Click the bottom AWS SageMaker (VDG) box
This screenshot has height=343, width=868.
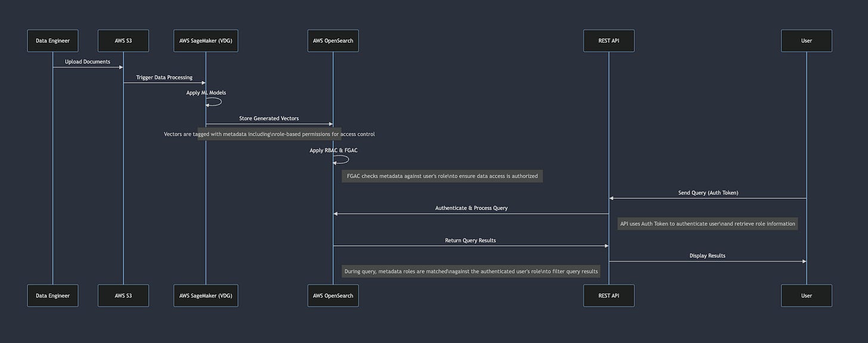point(206,295)
